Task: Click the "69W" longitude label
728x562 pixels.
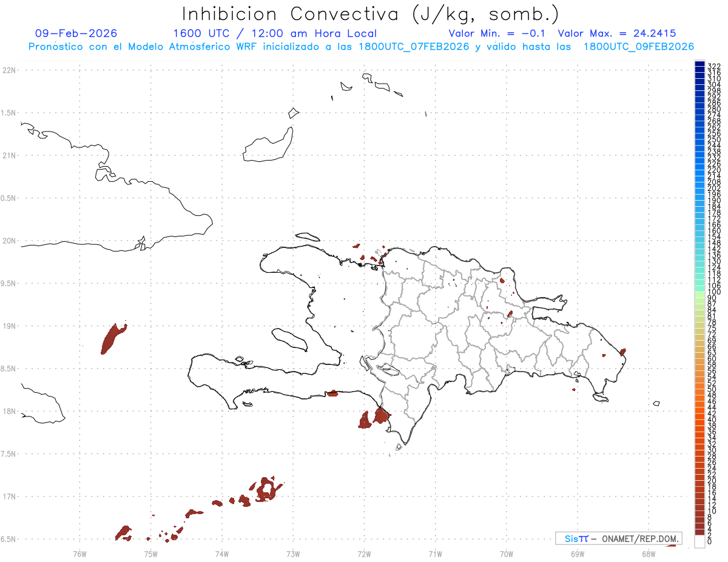Action: pyautogui.click(x=578, y=554)
